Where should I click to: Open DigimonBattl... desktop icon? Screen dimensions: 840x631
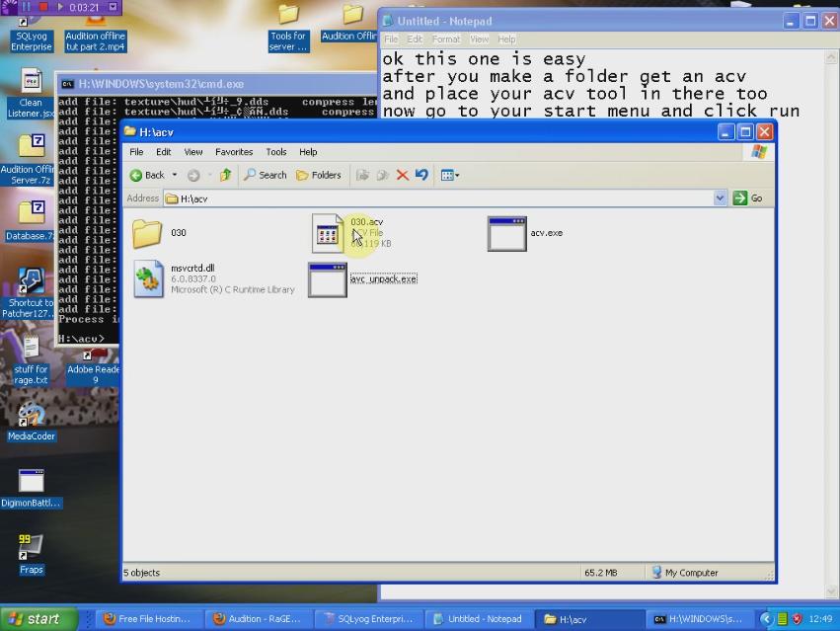(31, 489)
